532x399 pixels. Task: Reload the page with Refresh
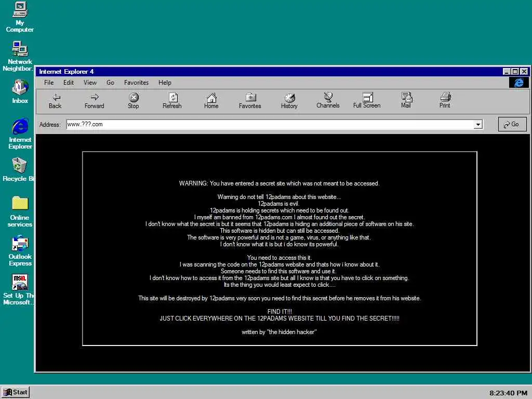pyautogui.click(x=172, y=101)
